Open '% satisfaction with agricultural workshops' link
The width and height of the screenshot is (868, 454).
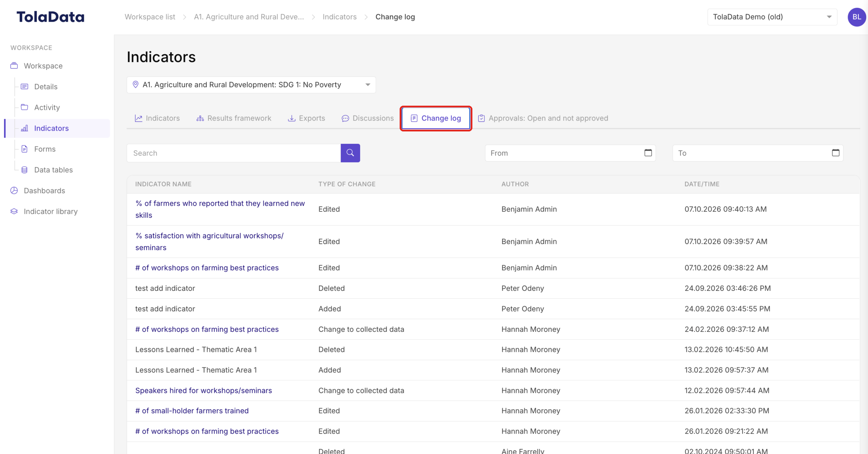[209, 241]
